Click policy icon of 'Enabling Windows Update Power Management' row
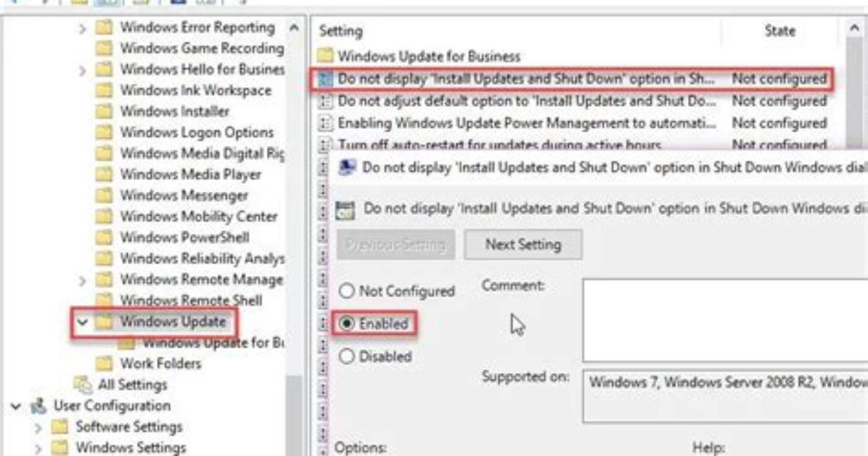The width and height of the screenshot is (868, 456). click(325, 123)
